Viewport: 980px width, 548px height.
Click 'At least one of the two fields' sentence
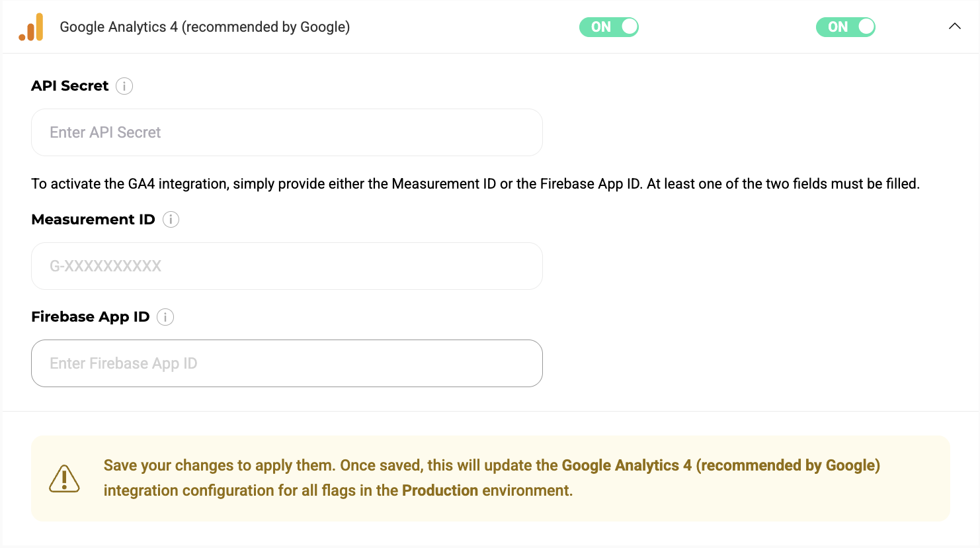click(x=783, y=184)
